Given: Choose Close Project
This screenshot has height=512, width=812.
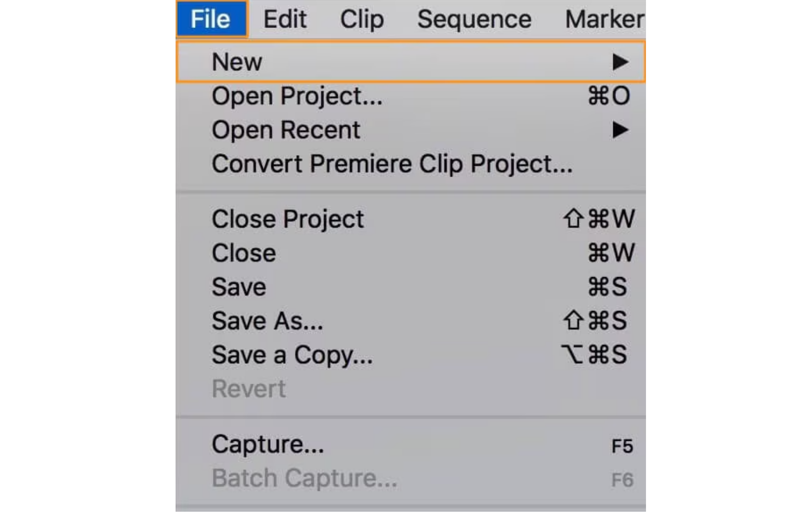Looking at the screenshot, I should (287, 219).
